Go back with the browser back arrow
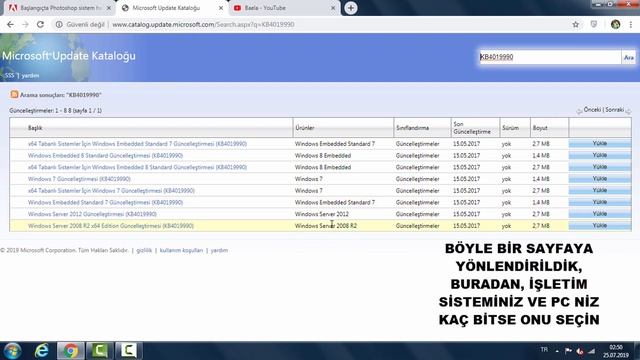This screenshot has width=640, height=360. click(x=10, y=24)
